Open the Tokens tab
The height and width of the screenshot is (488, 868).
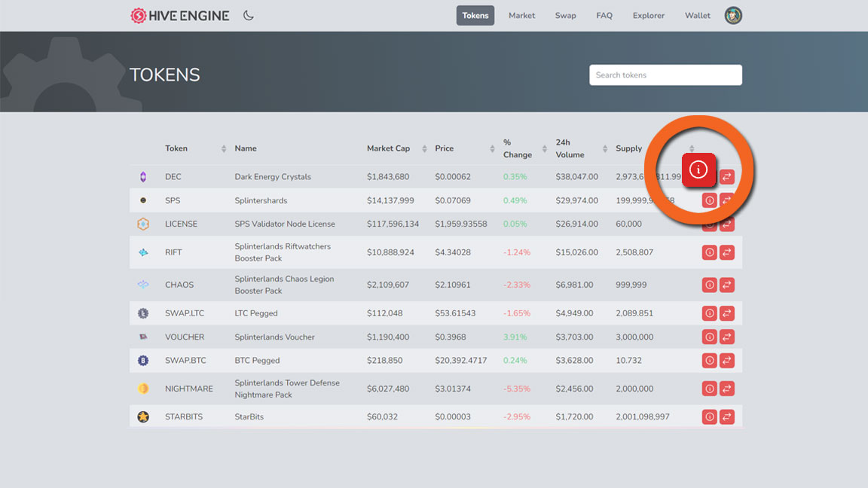click(x=475, y=16)
